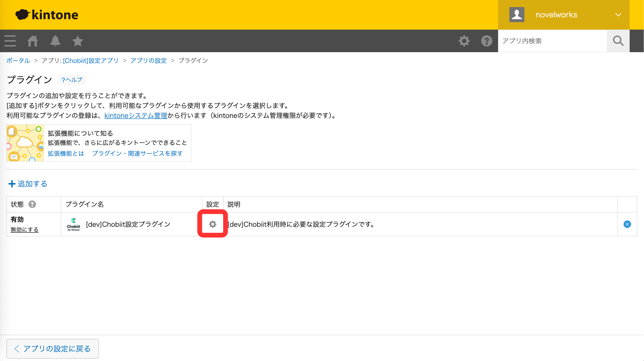This screenshot has width=644, height=361.
Task: Expand the novelworks account dropdown
Action: point(618,15)
